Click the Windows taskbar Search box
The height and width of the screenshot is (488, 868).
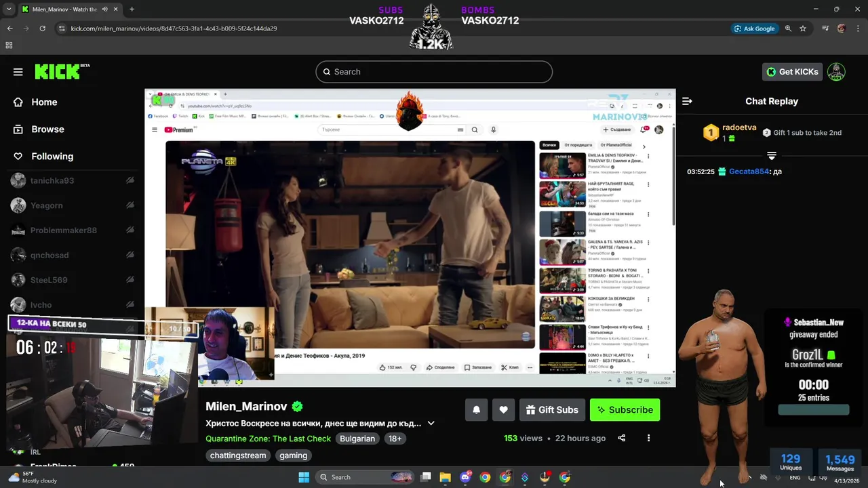[x=365, y=477]
